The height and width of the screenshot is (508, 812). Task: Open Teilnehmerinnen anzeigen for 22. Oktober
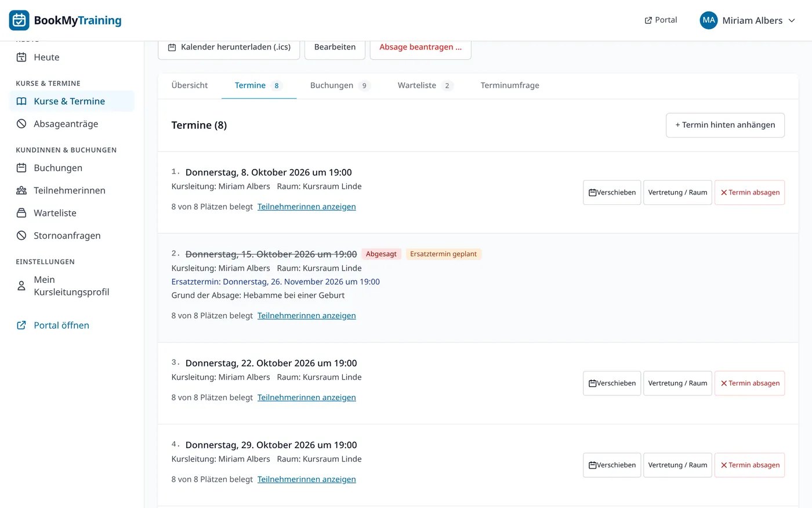click(x=307, y=398)
